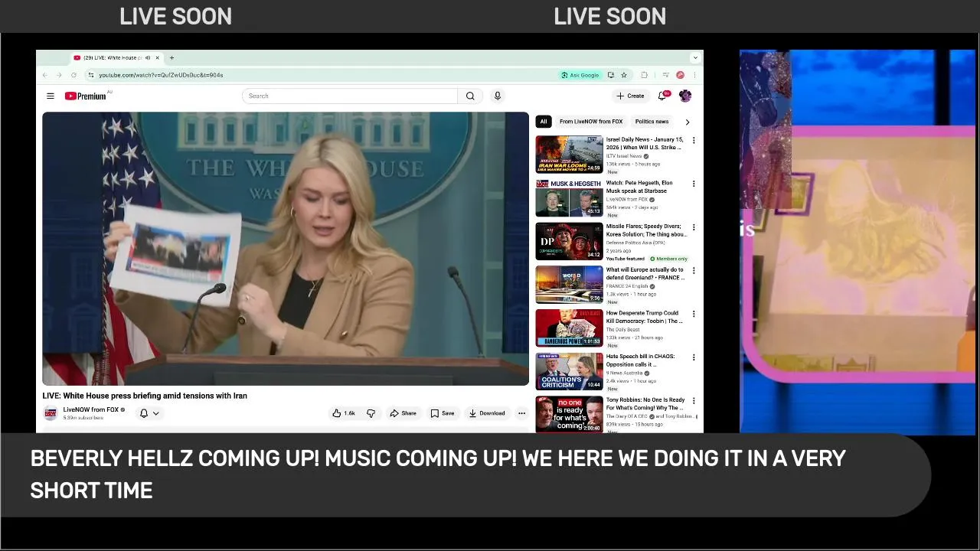The height and width of the screenshot is (551, 980).
Task: View site information icon in address bar
Action: tap(91, 75)
